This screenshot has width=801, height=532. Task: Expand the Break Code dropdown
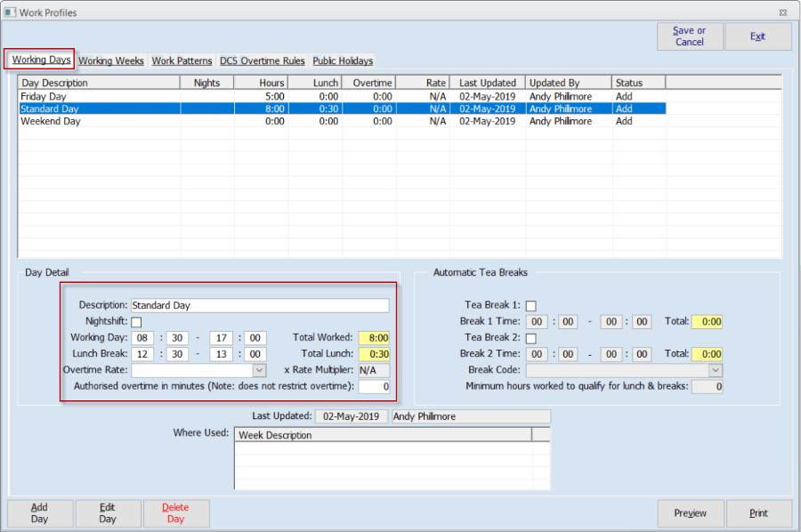click(x=715, y=370)
